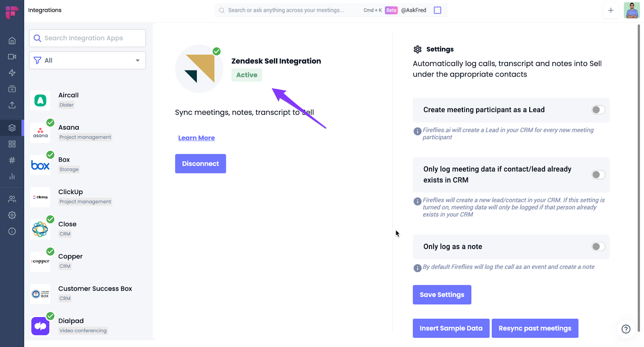Open the Home icon in sidebar
Viewport: 644px width, 347px height.
pos(12,41)
